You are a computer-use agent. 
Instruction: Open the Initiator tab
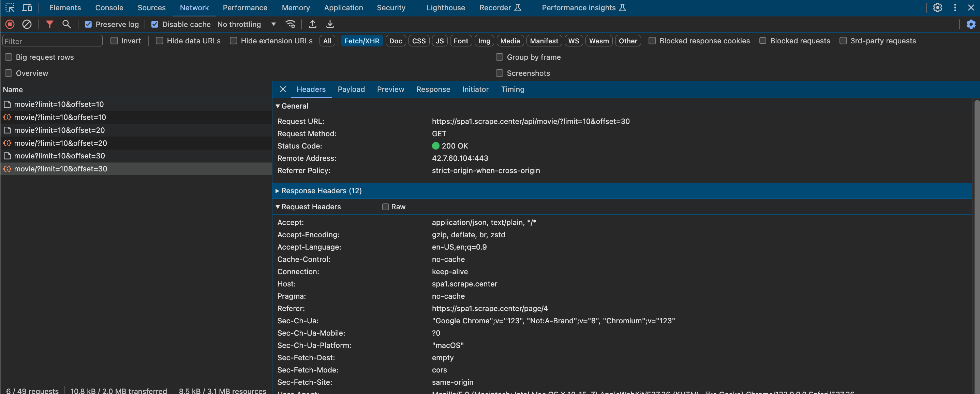pos(475,89)
